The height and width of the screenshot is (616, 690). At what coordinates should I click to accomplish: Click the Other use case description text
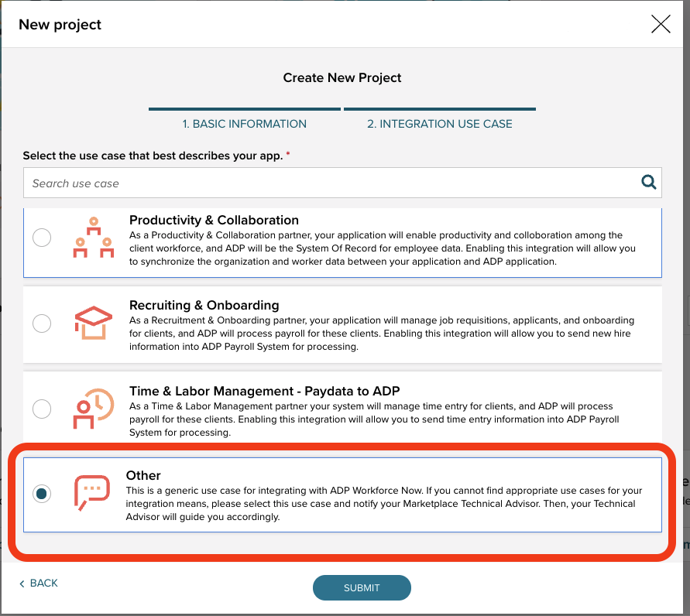(383, 504)
